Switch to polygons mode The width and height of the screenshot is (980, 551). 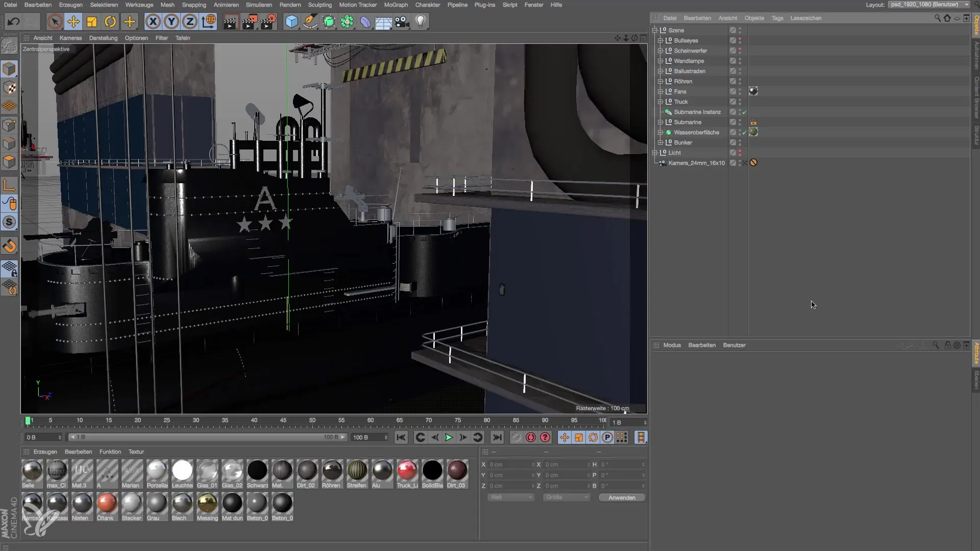tap(10, 162)
